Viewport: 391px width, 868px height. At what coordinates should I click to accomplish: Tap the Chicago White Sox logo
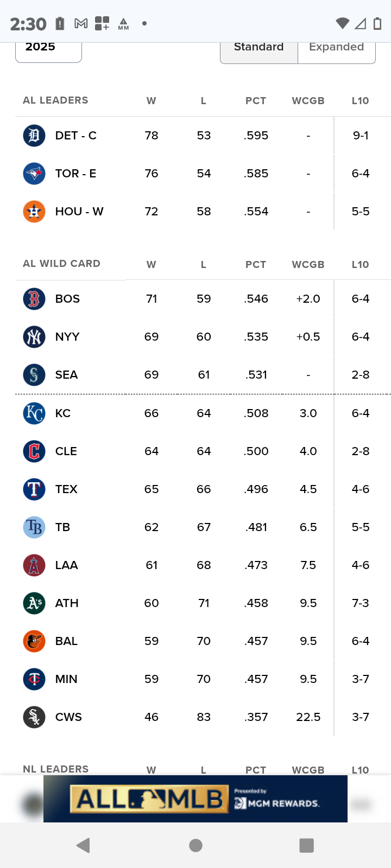click(34, 717)
